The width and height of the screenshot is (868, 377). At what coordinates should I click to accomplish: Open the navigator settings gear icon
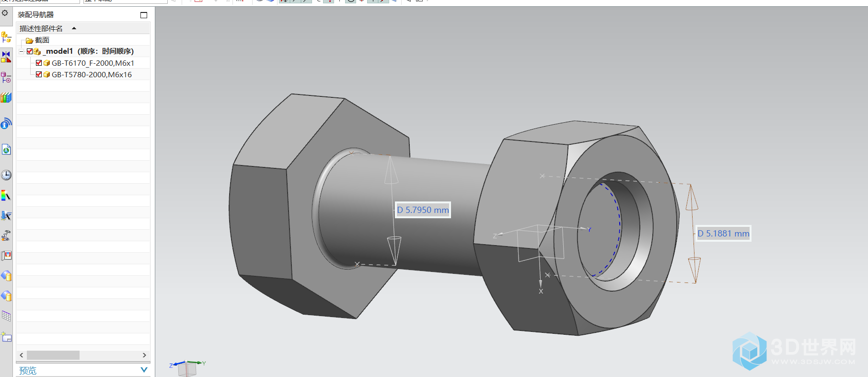click(x=5, y=13)
